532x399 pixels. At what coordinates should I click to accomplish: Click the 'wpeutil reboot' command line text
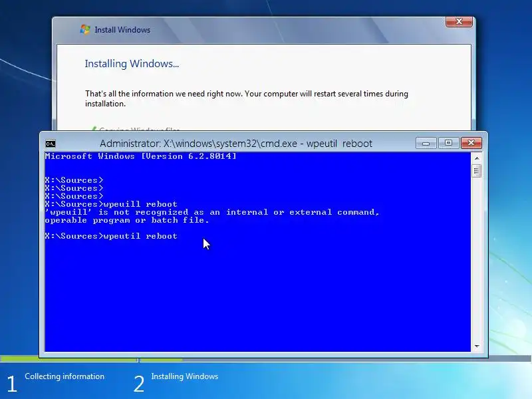(111, 236)
